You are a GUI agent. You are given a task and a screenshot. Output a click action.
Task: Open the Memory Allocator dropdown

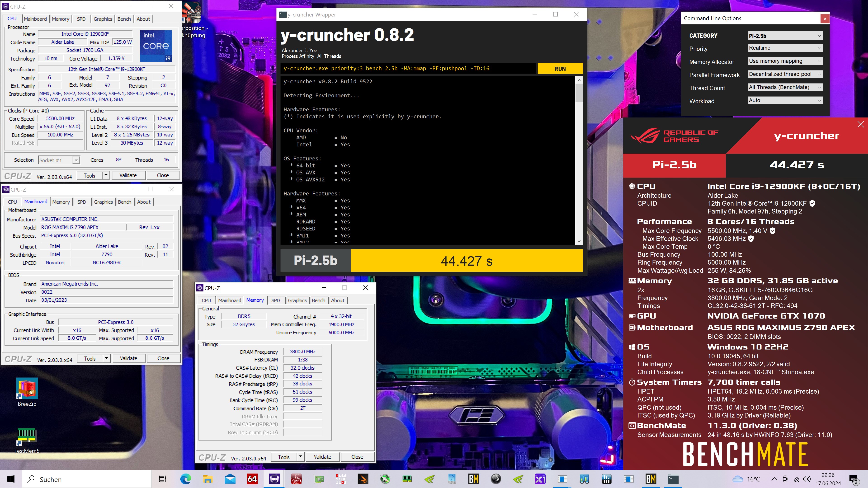pyautogui.click(x=785, y=61)
